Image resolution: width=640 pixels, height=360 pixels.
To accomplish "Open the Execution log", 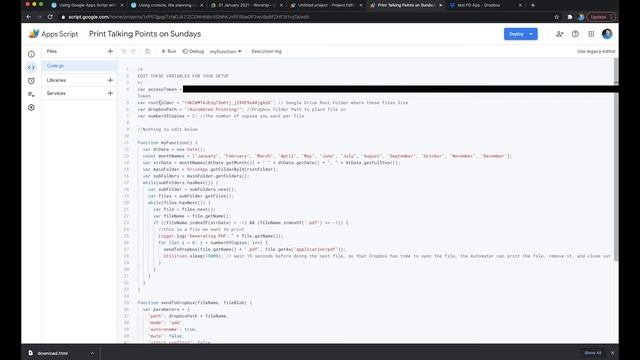I will 267,51.
